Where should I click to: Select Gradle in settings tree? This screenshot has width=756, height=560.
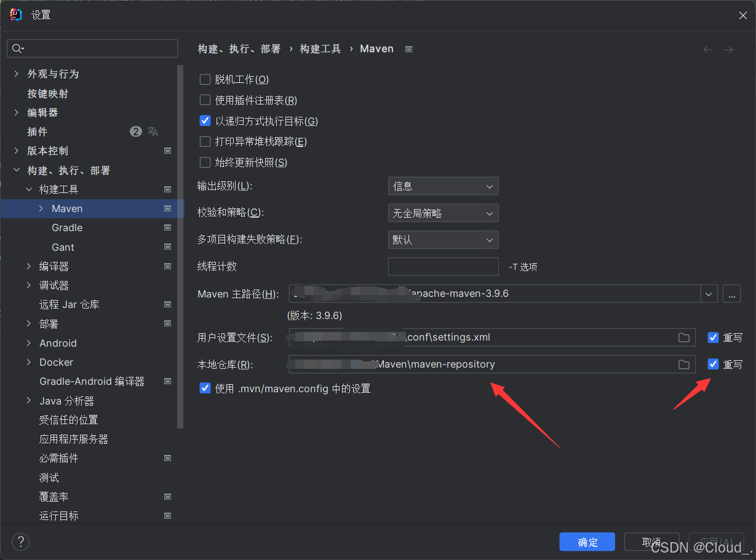pos(67,227)
